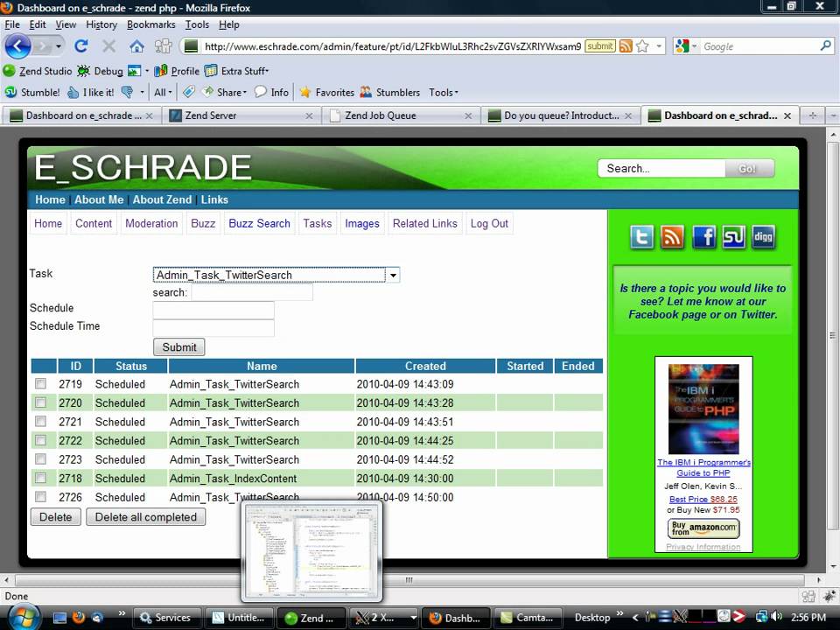Click the StumbleUpon thumbs down icon
Viewport: 840px width, 630px height.
point(127,92)
